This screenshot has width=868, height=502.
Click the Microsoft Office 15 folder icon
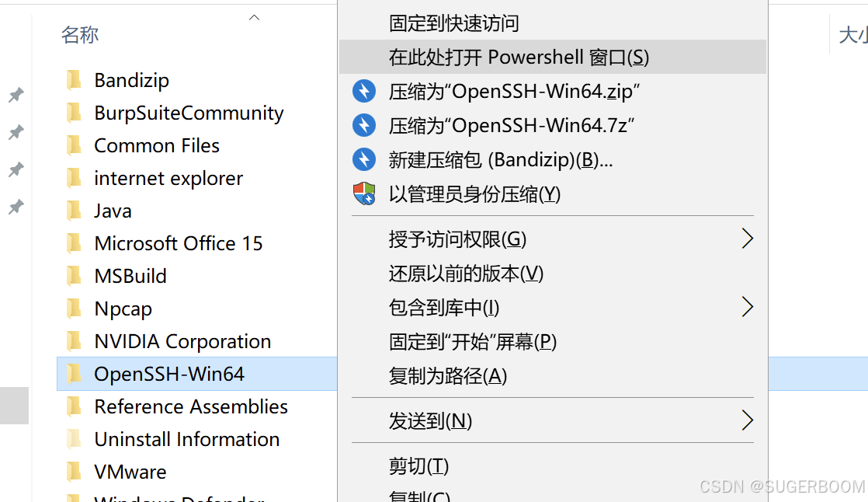tap(74, 243)
